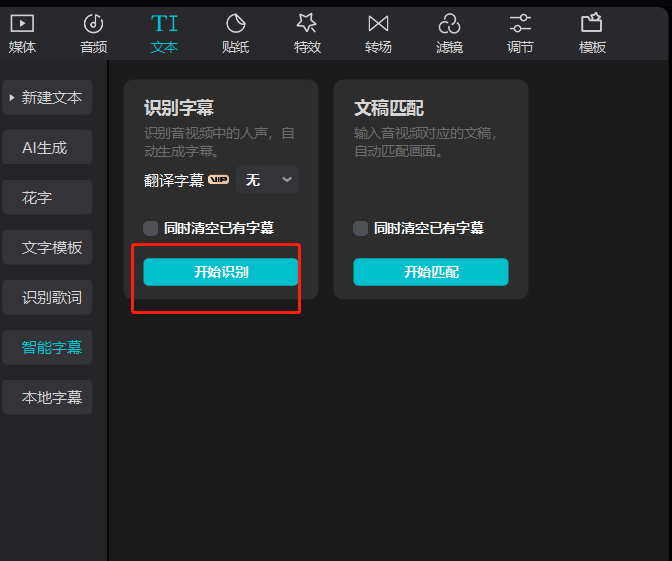The height and width of the screenshot is (561, 672).
Task: Enable 同时清空已有字幕 under 识别字幕
Action: point(151,228)
